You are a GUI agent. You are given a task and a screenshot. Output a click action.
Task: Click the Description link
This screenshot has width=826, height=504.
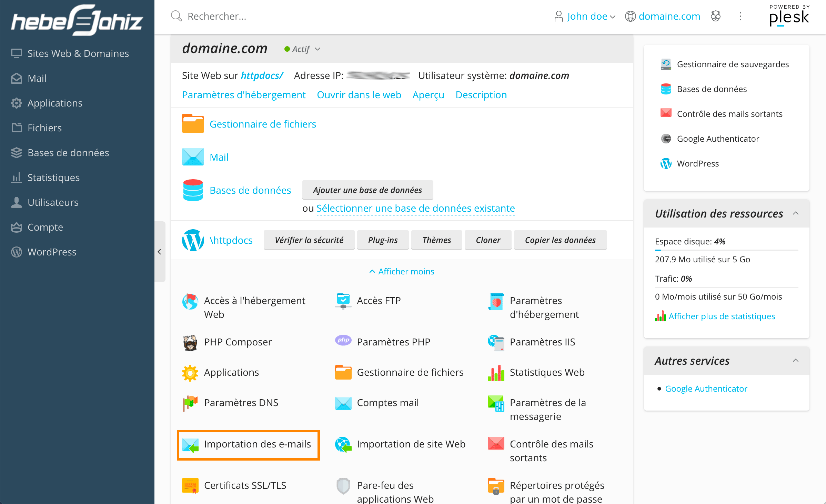tap(481, 95)
